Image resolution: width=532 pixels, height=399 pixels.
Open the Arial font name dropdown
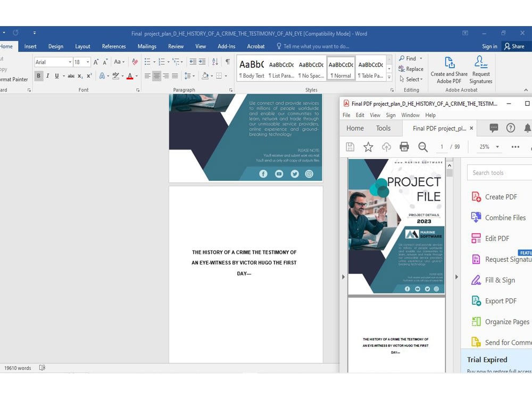[70, 62]
